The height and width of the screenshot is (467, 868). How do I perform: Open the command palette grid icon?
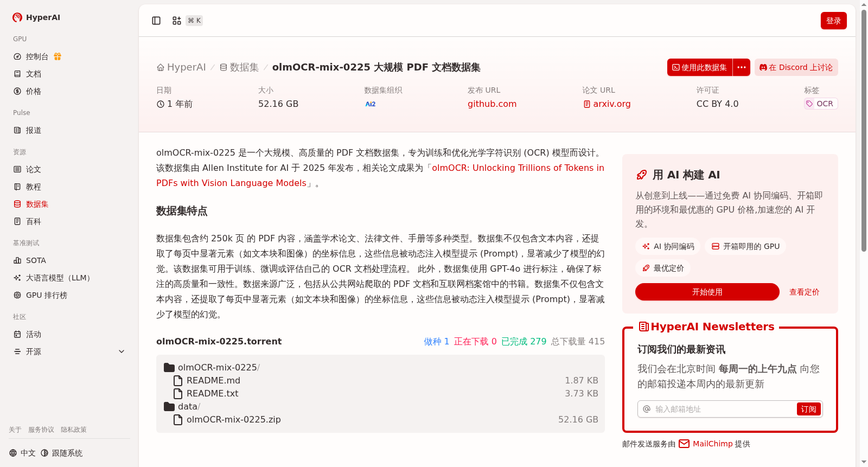tap(177, 21)
